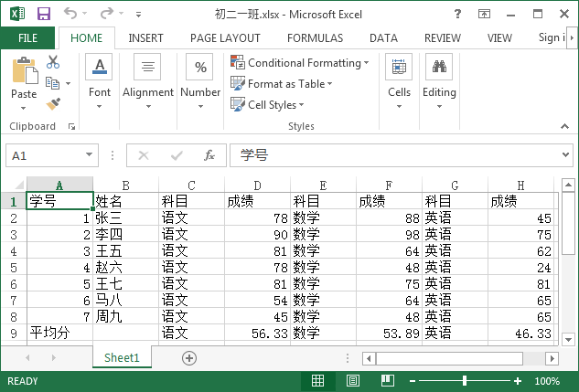Viewport: 579px width, 392px height.
Task: Click the Cut scissors icon
Action: click(53, 62)
